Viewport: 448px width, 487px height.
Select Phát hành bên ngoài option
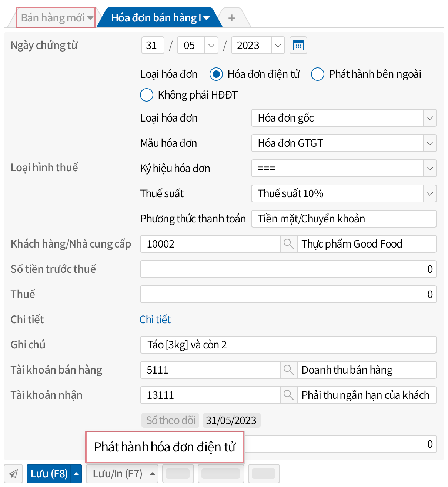pyautogui.click(x=318, y=74)
